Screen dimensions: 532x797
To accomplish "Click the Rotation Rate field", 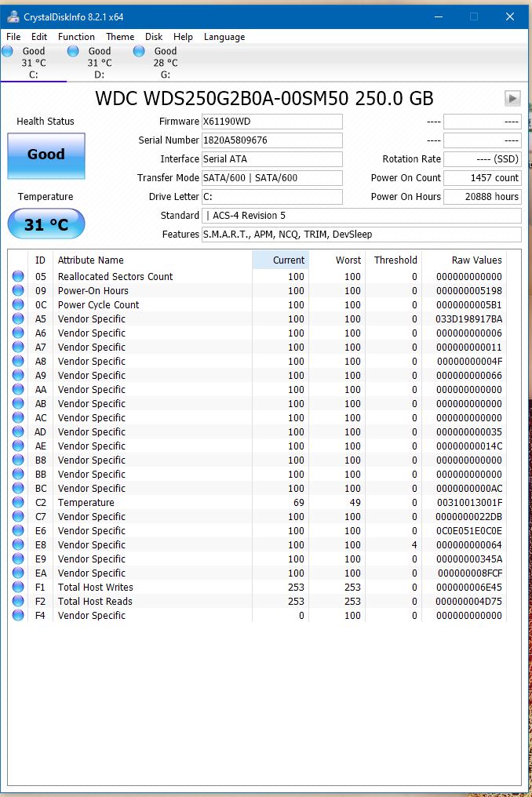I will click(482, 159).
